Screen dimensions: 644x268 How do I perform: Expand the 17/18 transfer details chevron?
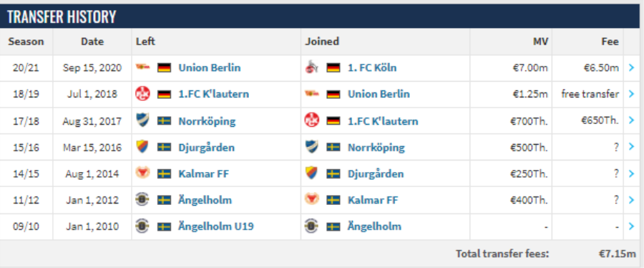point(632,121)
